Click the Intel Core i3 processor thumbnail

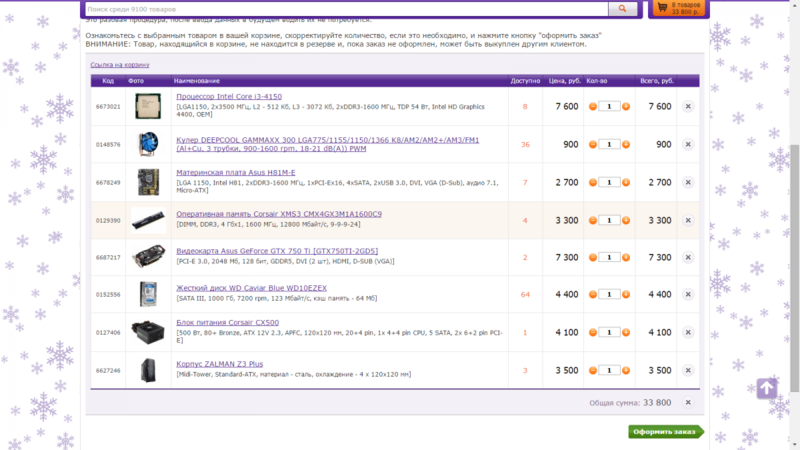[x=148, y=106]
